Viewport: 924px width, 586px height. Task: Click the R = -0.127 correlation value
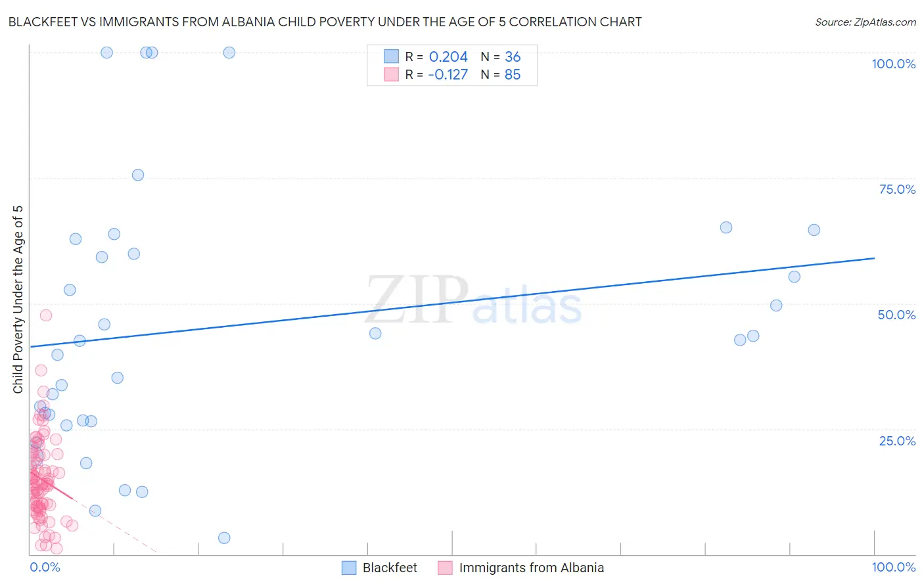tap(436, 74)
